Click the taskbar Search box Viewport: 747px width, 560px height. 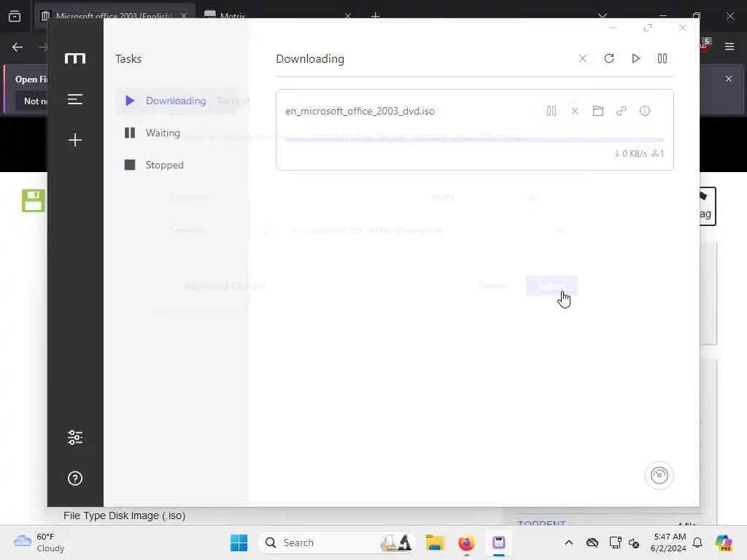pos(336,542)
